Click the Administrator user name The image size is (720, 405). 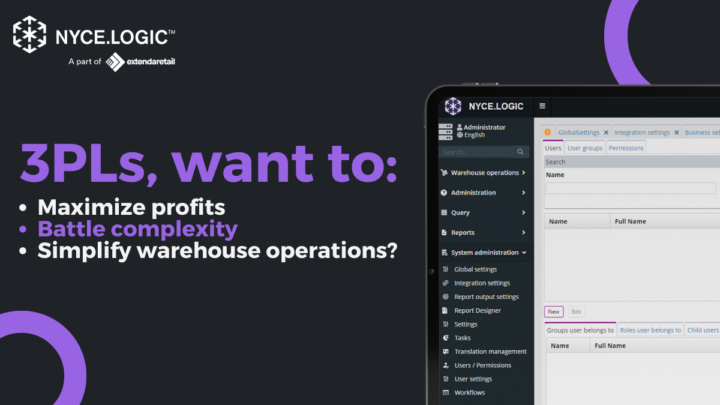click(x=484, y=127)
